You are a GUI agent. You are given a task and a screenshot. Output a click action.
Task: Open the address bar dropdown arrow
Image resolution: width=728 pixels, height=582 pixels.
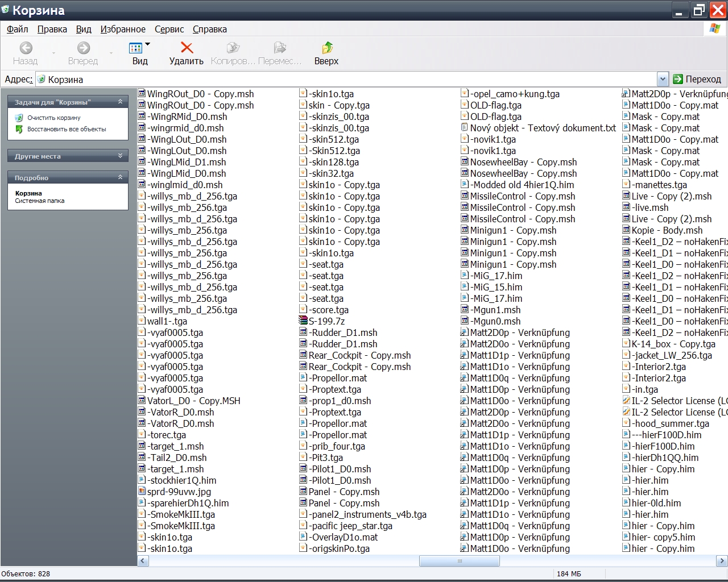[663, 79]
